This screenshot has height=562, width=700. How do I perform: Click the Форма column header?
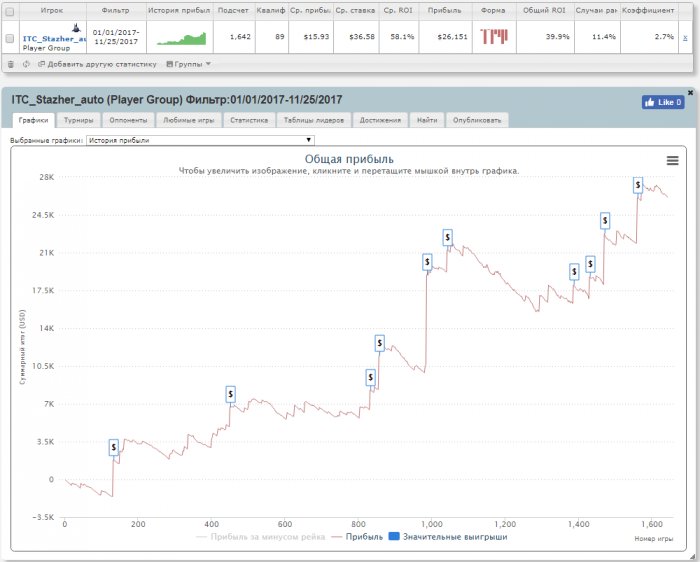coord(493,10)
